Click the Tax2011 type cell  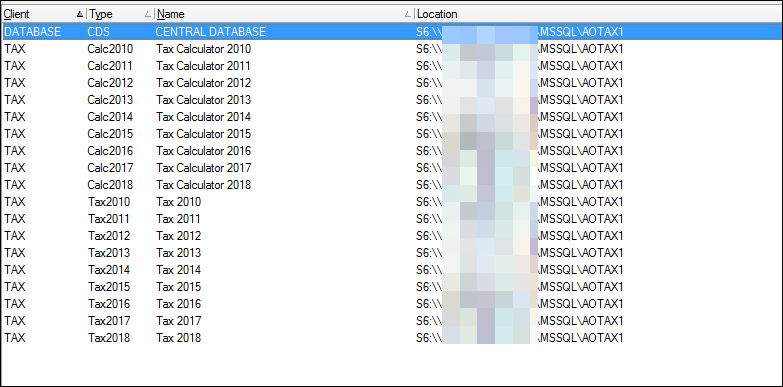(x=109, y=219)
